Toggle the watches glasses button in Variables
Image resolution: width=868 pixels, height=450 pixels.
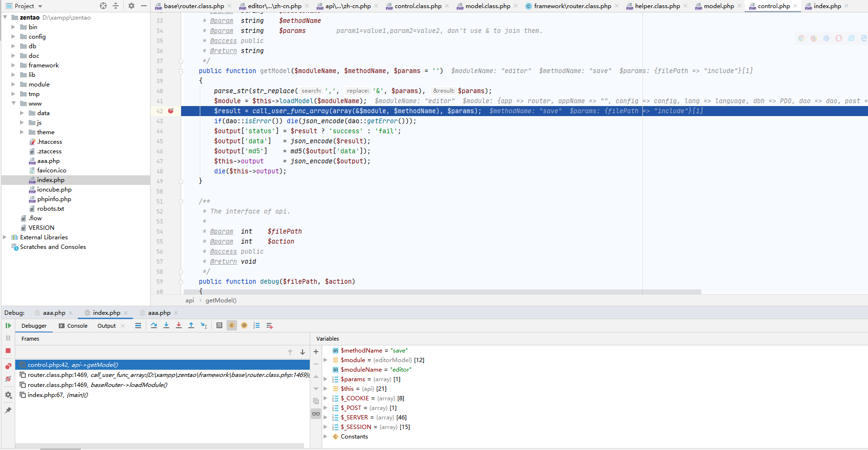point(316,414)
